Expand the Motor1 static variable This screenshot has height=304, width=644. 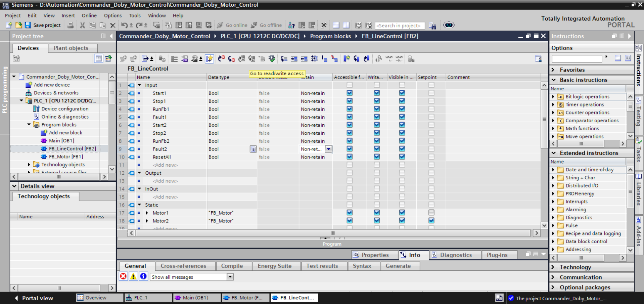(147, 213)
